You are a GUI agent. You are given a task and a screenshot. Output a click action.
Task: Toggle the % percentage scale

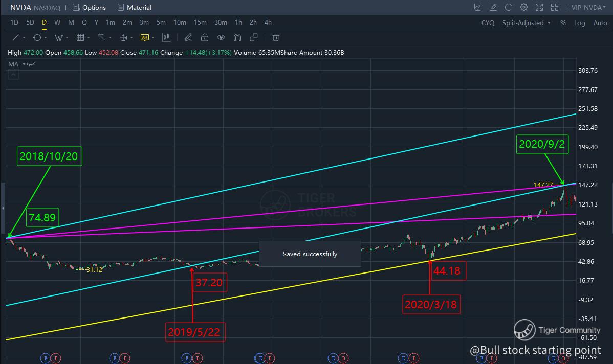(563, 22)
